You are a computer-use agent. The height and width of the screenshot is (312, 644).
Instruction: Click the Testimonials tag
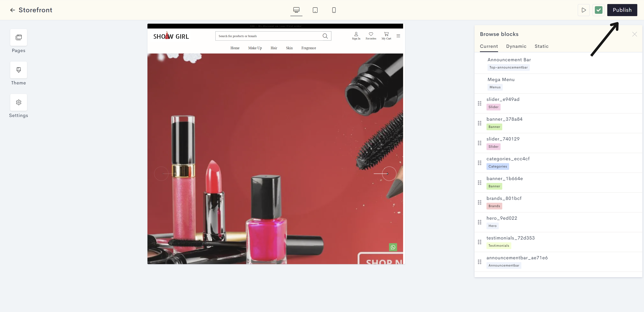(x=499, y=246)
